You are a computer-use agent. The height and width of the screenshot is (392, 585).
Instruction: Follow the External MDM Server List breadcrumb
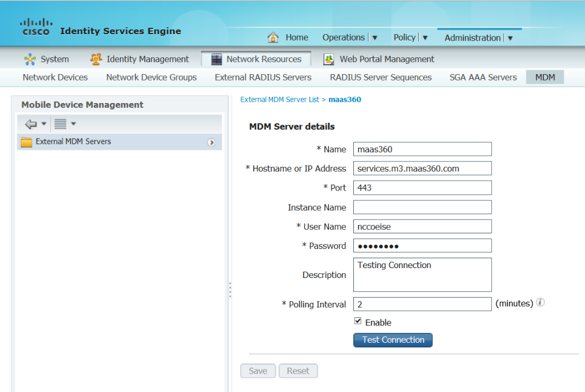click(x=280, y=100)
